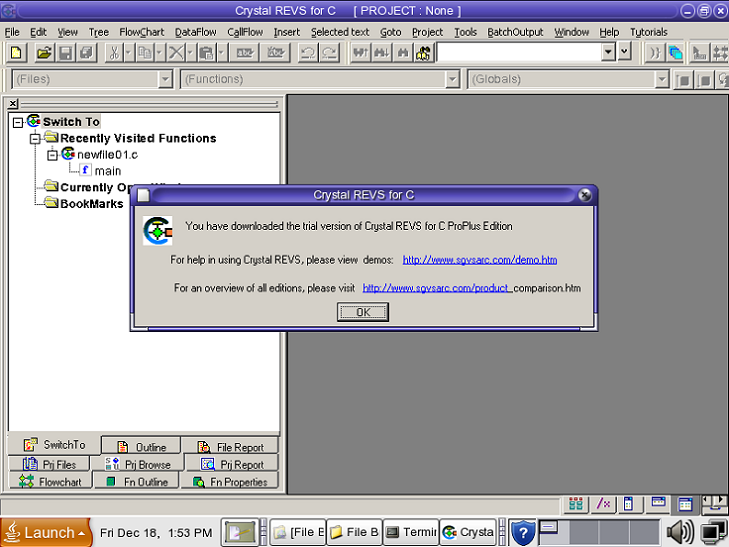Viewport: 729px width, 547px height.
Task: Click the Paste clipboard icon
Action: [x=206, y=53]
